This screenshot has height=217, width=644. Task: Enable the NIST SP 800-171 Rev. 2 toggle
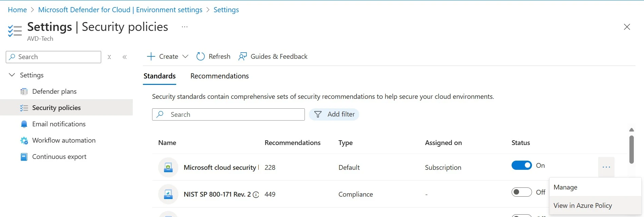point(521,192)
